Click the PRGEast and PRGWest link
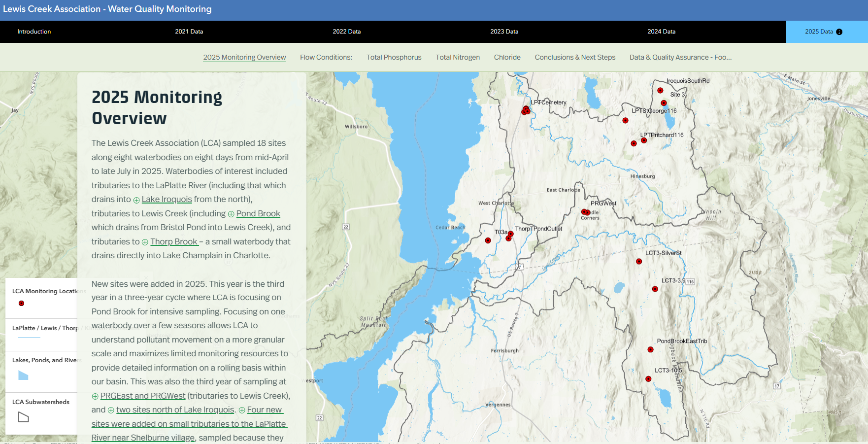868x444 pixels. pyautogui.click(x=142, y=395)
